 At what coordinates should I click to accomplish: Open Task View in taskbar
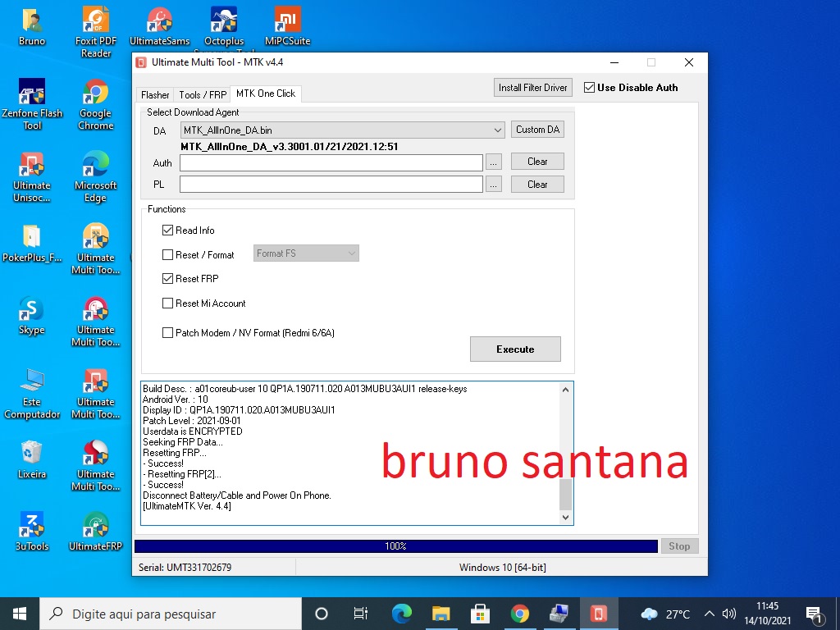[x=361, y=614]
